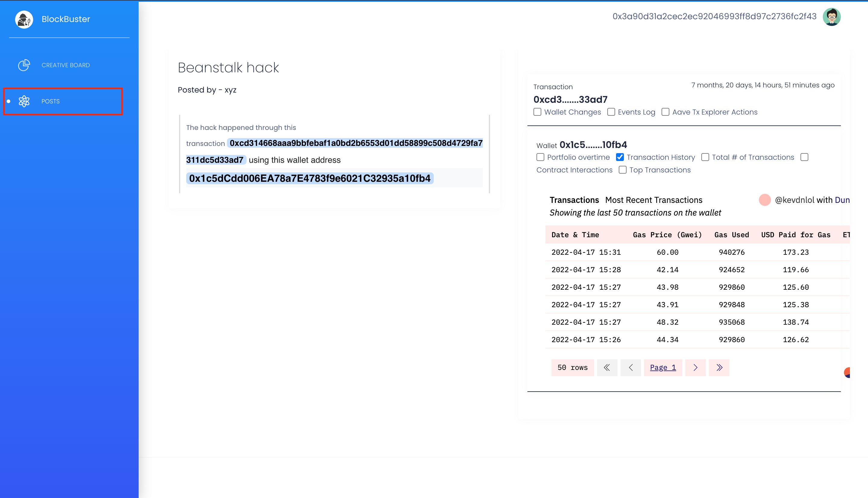Click wallet short address 0x1c5.......10fb4

click(593, 145)
